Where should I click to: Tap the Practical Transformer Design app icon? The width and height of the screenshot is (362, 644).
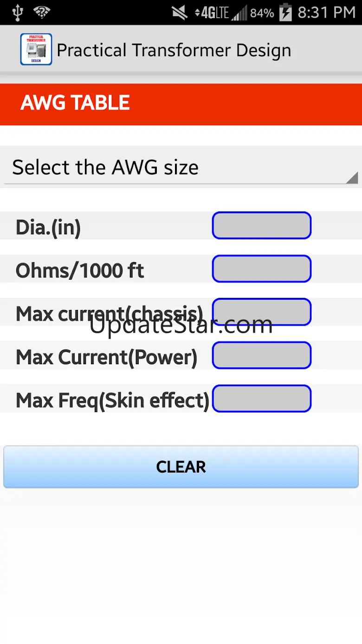(36, 49)
